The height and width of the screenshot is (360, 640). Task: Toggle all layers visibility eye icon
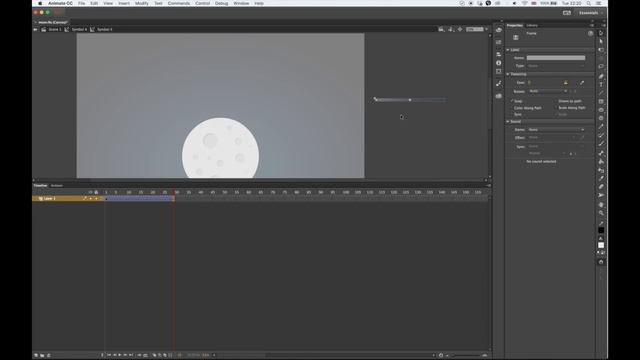(91, 192)
